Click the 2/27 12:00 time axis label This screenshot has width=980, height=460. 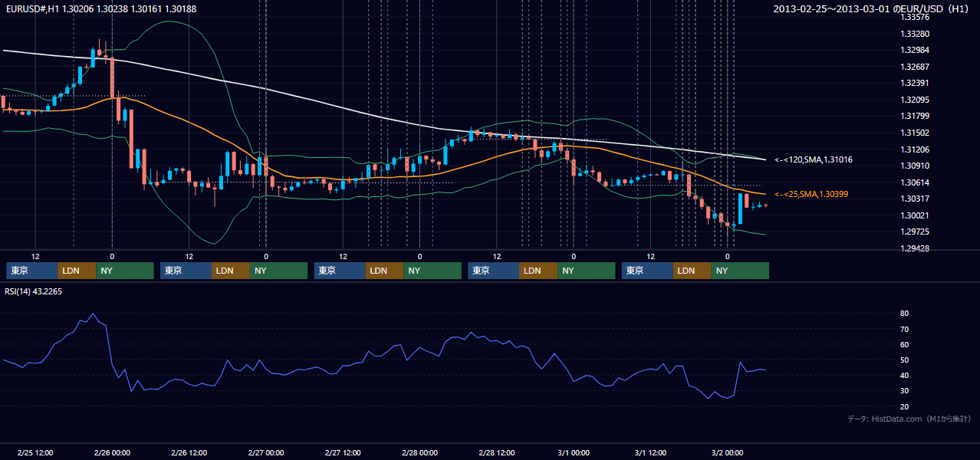pyautogui.click(x=343, y=453)
